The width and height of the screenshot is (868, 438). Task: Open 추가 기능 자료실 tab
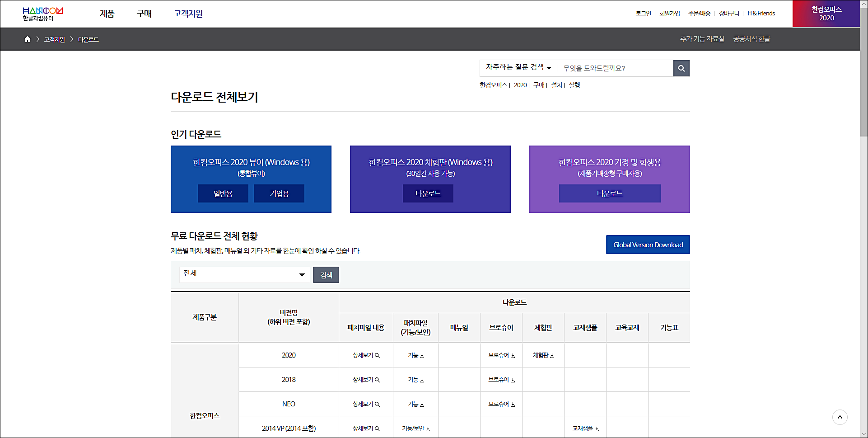pyautogui.click(x=702, y=39)
